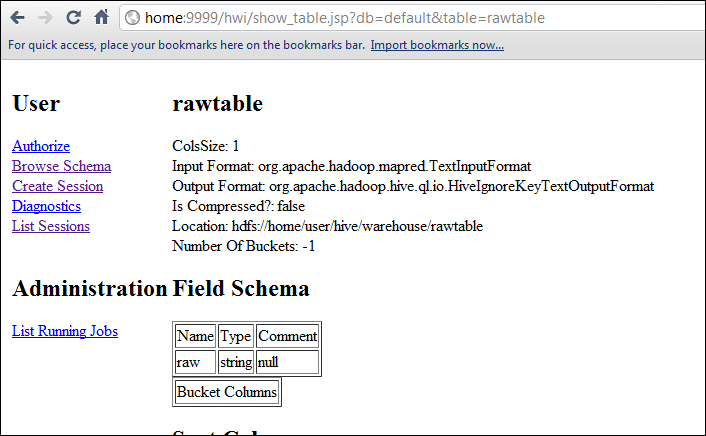This screenshot has height=436, width=706.
Task: Go to the browser Home page
Action: (101, 18)
